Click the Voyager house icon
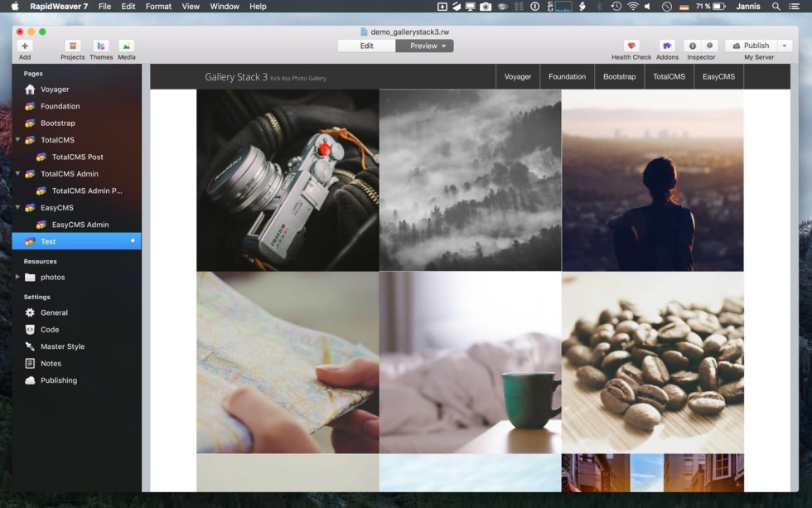This screenshot has width=812, height=508. pyautogui.click(x=30, y=90)
